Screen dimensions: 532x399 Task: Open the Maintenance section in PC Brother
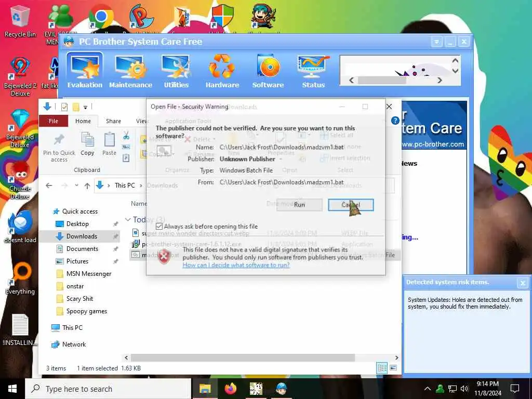(x=130, y=72)
